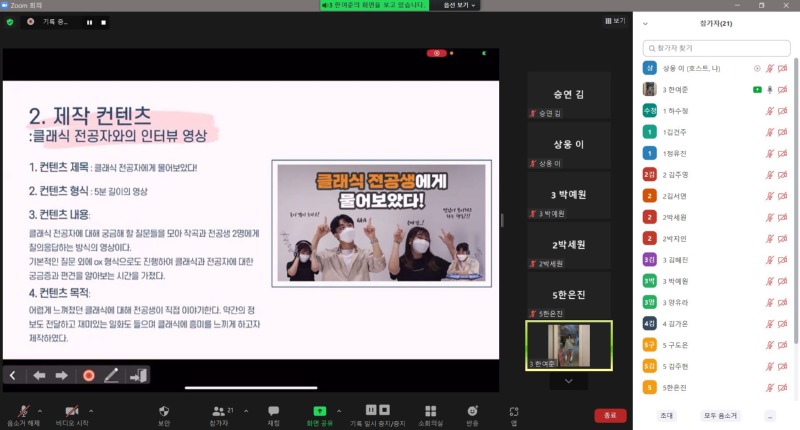
Task: Open the more options ellipsis in participants panel
Action: (x=770, y=416)
